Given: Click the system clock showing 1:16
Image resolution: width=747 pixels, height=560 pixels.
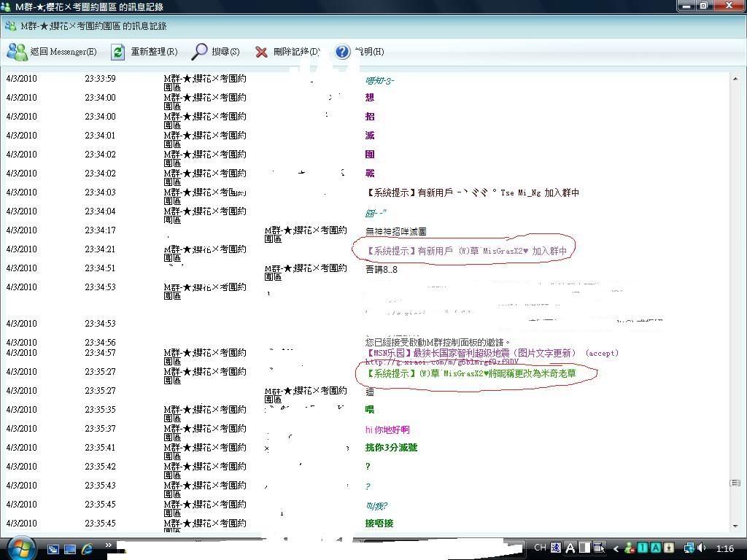Looking at the screenshot, I should (724, 548).
